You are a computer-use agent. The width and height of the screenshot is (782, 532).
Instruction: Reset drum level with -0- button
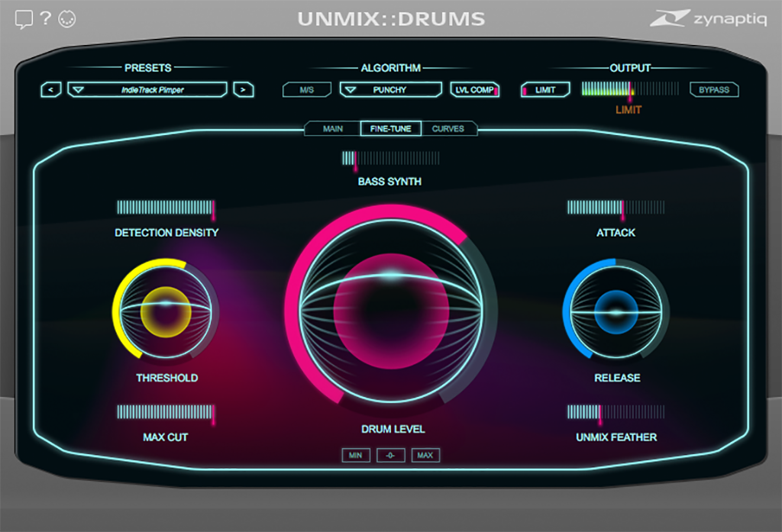[x=390, y=455]
